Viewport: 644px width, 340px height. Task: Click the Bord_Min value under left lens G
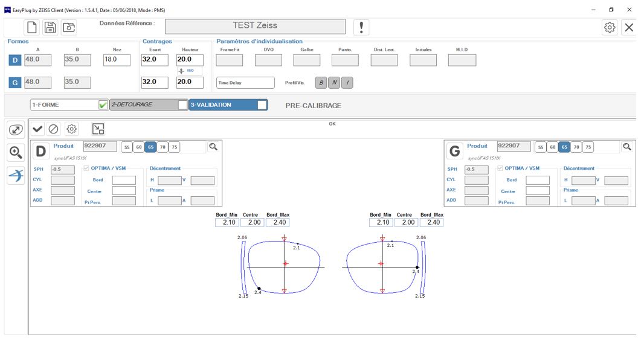click(x=381, y=223)
